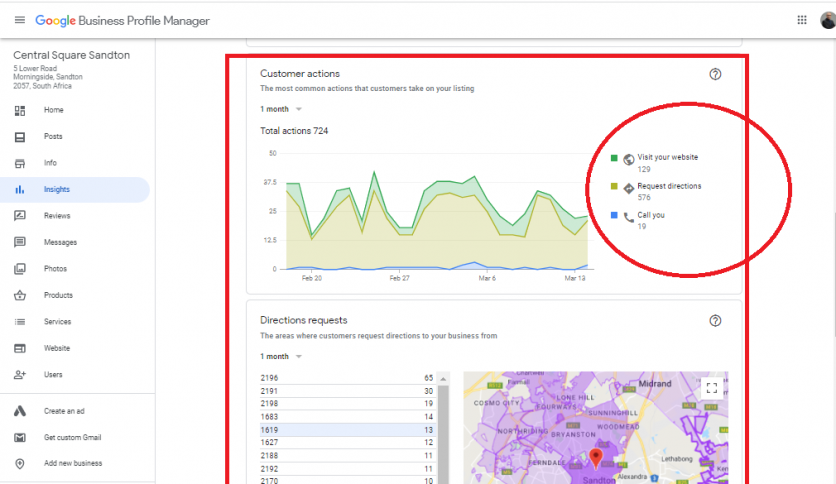Click the Users add-person icon
This screenshot has width=836, height=484.
click(x=20, y=375)
